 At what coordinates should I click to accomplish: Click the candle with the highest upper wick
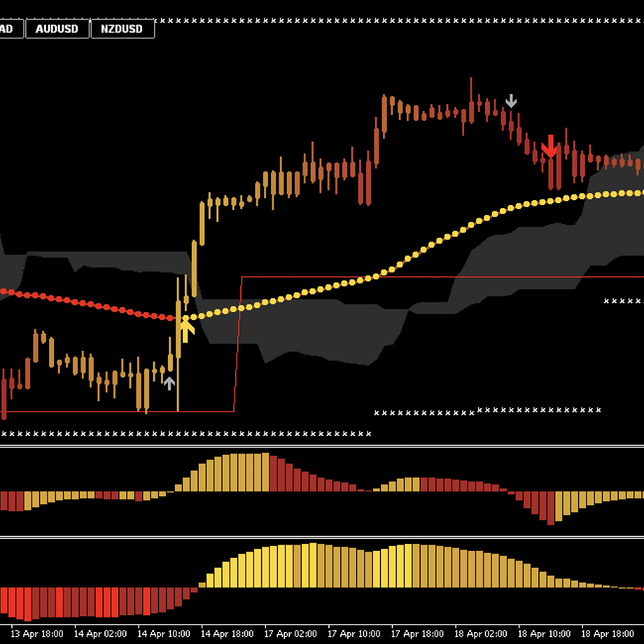pyautogui.click(x=471, y=101)
